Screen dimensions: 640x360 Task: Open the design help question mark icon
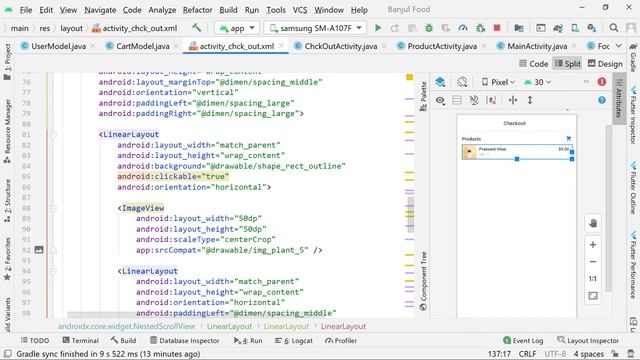point(602,100)
